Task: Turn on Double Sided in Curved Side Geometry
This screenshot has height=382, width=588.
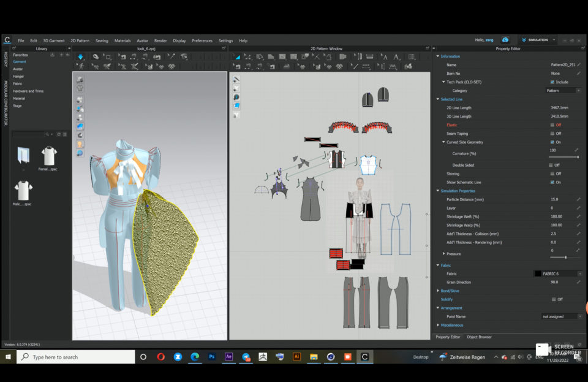Action: pos(552,164)
